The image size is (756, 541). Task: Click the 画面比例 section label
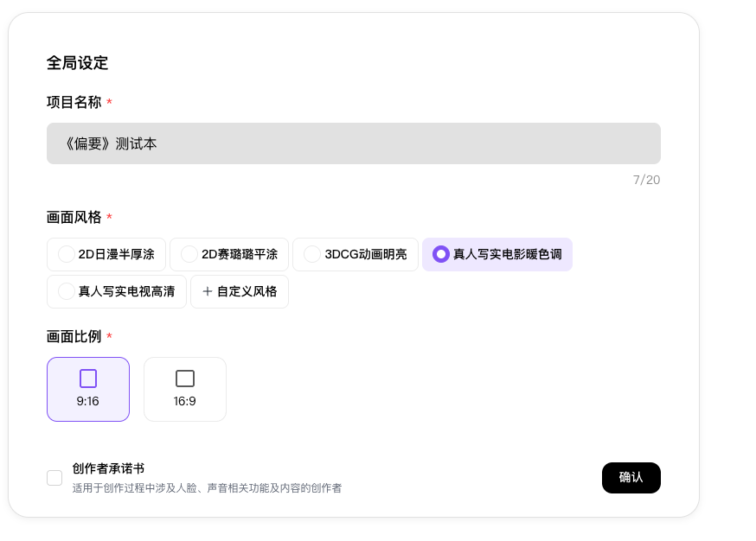click(74, 336)
